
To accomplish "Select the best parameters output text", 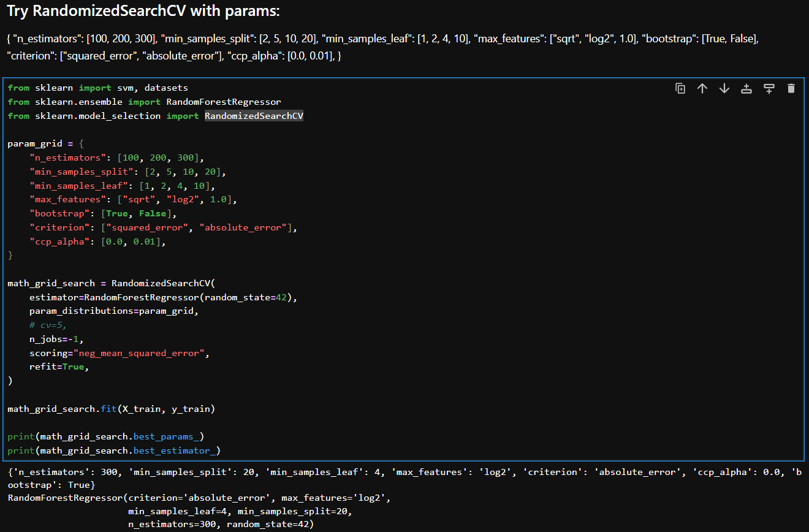I will click(x=245, y=471).
